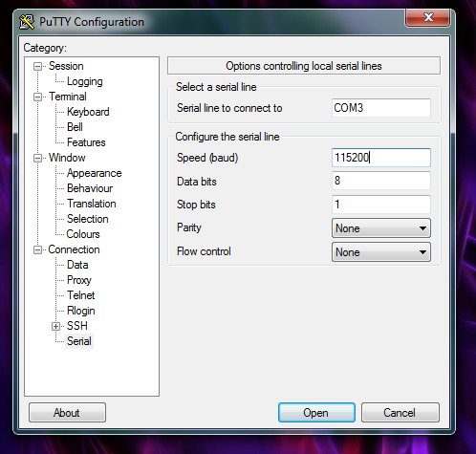Collapse the Terminal tree node
The width and height of the screenshot is (476, 454).
point(37,97)
